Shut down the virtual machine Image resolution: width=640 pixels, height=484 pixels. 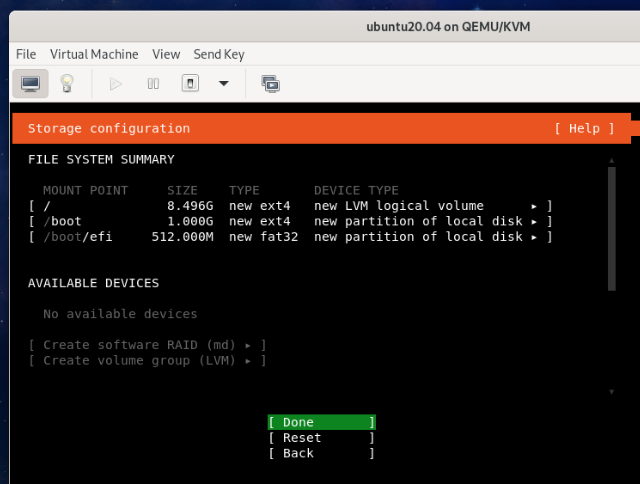pyautogui.click(x=190, y=83)
